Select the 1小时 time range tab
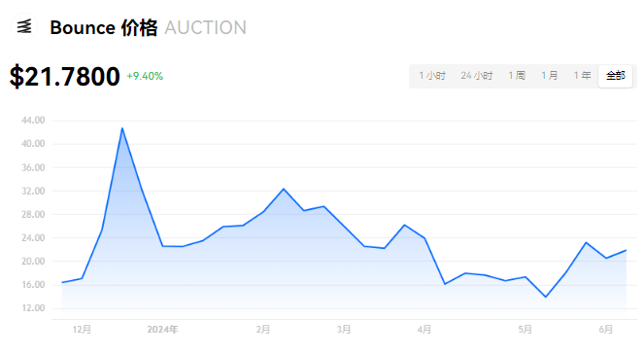The height and width of the screenshot is (355, 644). point(432,76)
